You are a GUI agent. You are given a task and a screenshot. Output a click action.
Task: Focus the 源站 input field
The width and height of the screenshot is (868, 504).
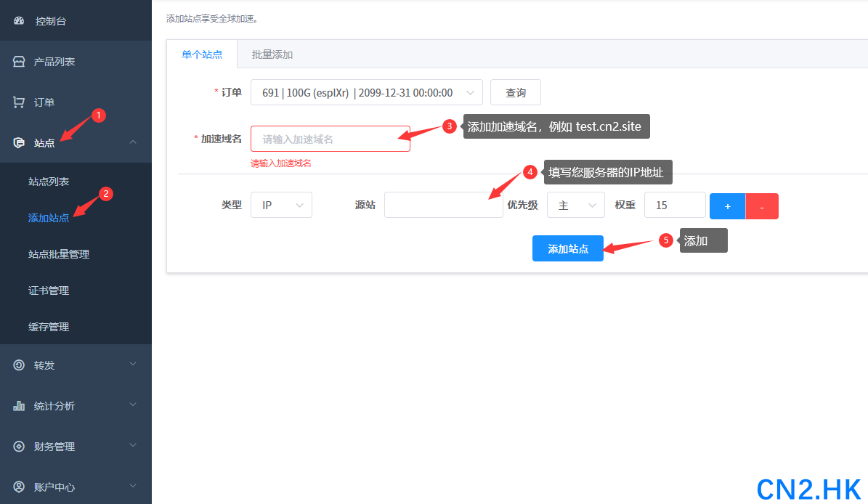(443, 206)
